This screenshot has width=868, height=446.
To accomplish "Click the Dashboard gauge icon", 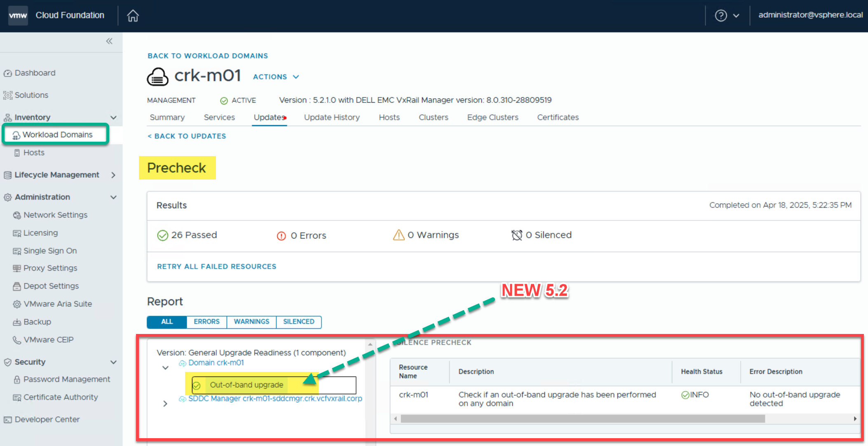I will [7, 73].
